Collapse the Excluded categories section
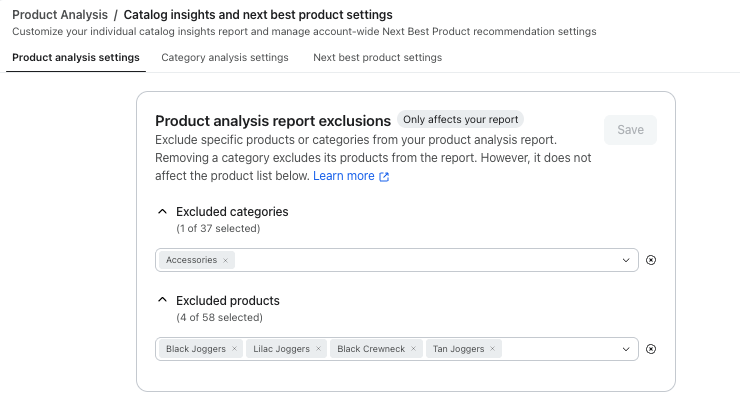This screenshot has width=740, height=417. click(162, 211)
